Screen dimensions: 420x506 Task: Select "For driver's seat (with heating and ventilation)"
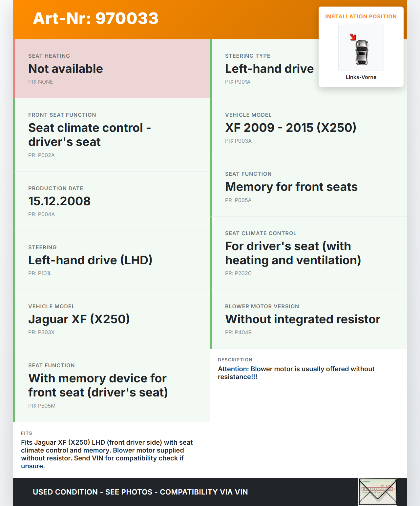point(293,253)
